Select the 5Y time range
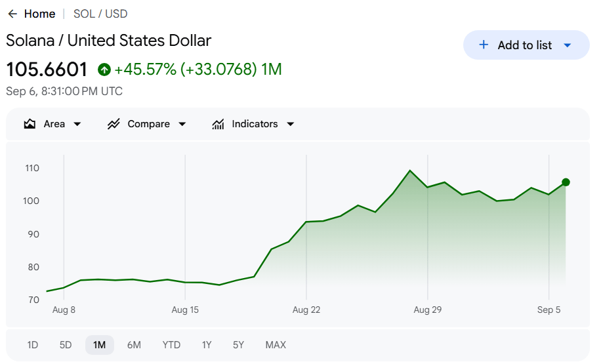The height and width of the screenshot is (364, 601). (238, 345)
